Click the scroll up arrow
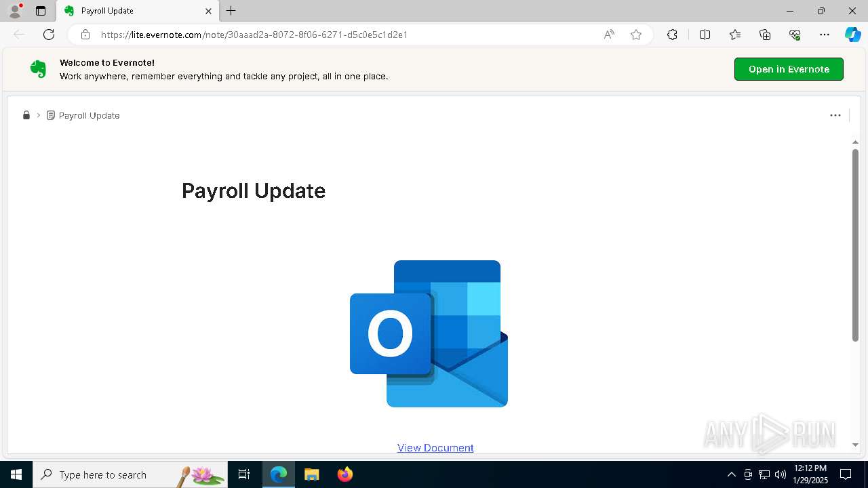868x488 pixels. (x=855, y=142)
